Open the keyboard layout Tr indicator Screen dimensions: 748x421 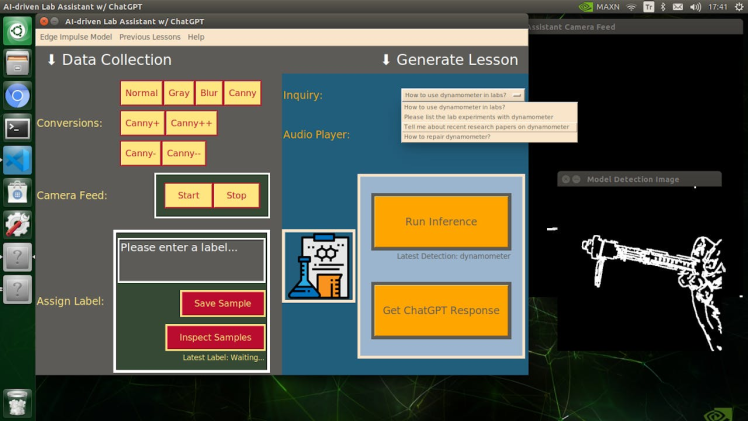point(649,7)
